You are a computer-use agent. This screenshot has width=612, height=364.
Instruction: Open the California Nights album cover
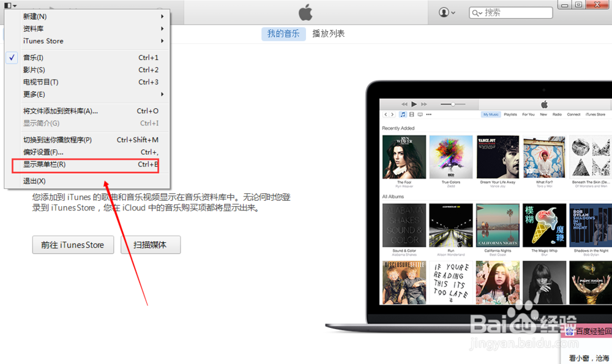pyautogui.click(x=498, y=225)
